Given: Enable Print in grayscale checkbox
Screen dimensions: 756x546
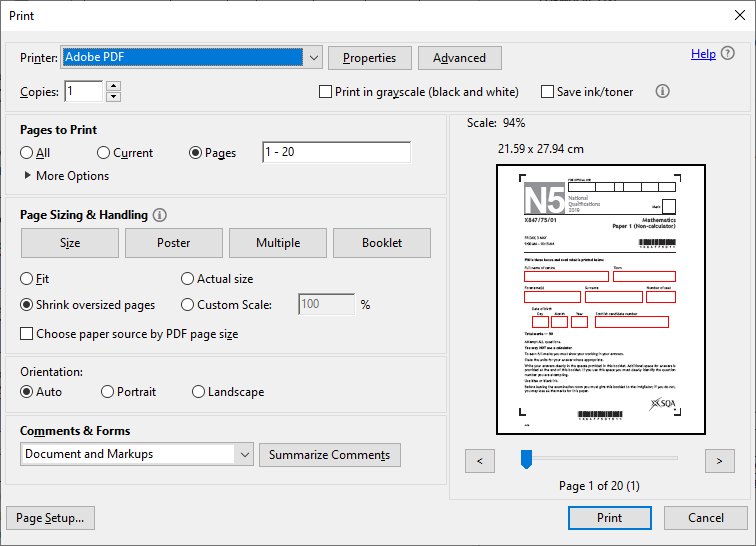Looking at the screenshot, I should 325,92.
